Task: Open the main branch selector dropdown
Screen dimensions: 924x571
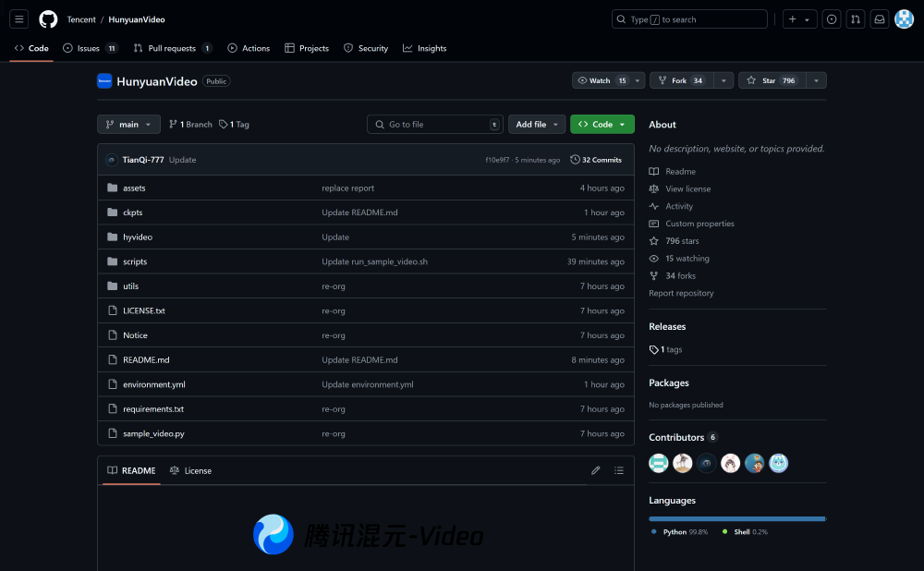Action: pyautogui.click(x=128, y=124)
